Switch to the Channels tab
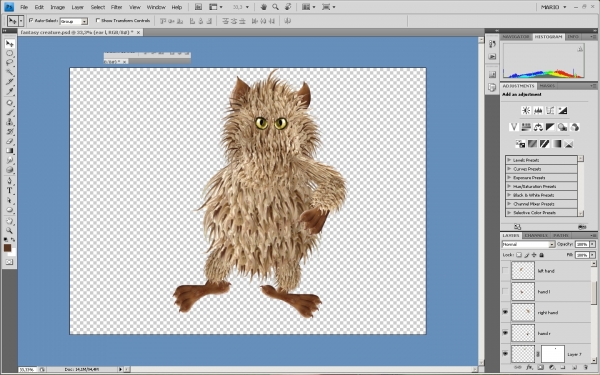600x375 pixels. point(536,235)
